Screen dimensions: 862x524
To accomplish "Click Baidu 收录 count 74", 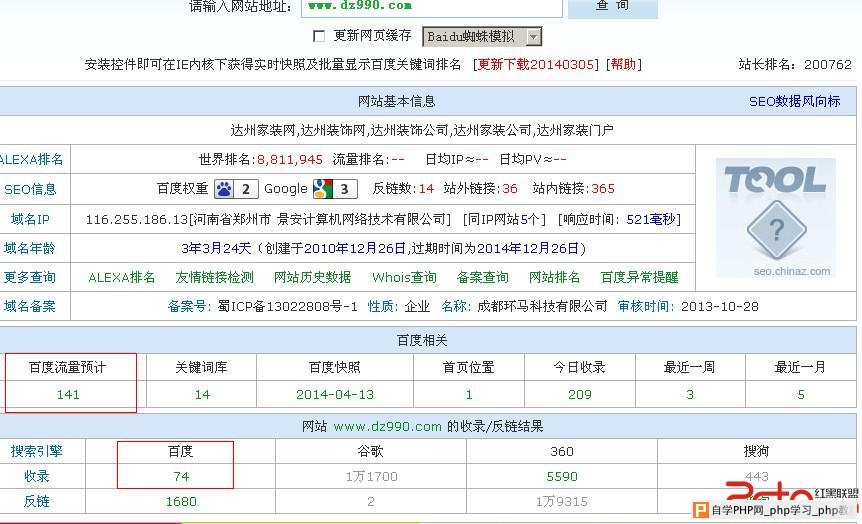I will 181,476.
